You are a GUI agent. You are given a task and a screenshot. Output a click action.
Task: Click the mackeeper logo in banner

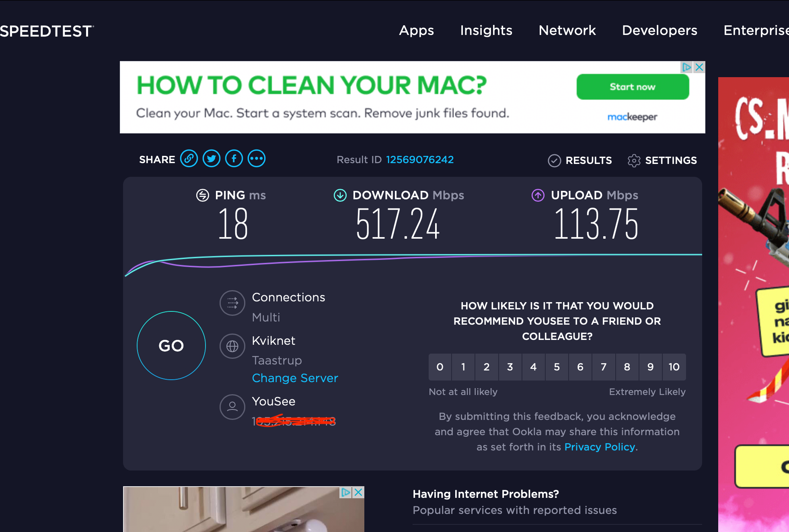click(x=632, y=117)
